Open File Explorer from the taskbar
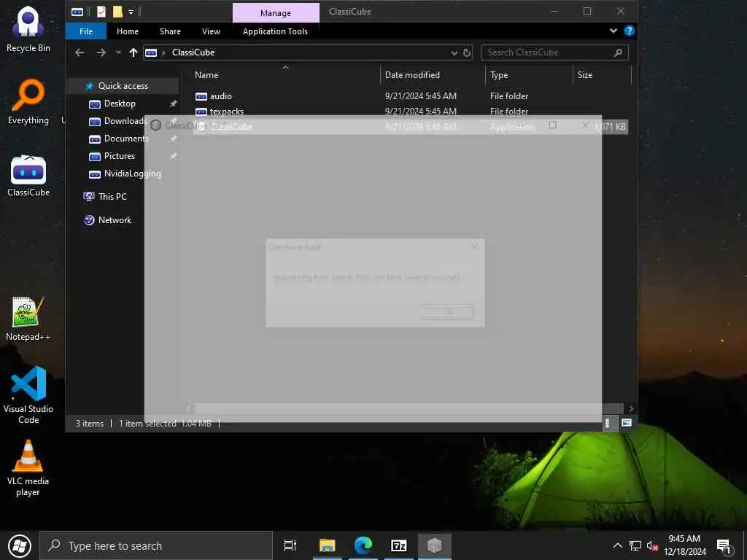 [x=328, y=545]
